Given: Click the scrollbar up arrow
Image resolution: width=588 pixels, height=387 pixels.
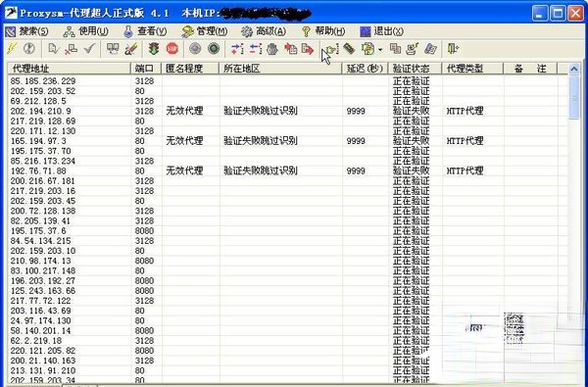Looking at the screenshot, I should [x=573, y=69].
